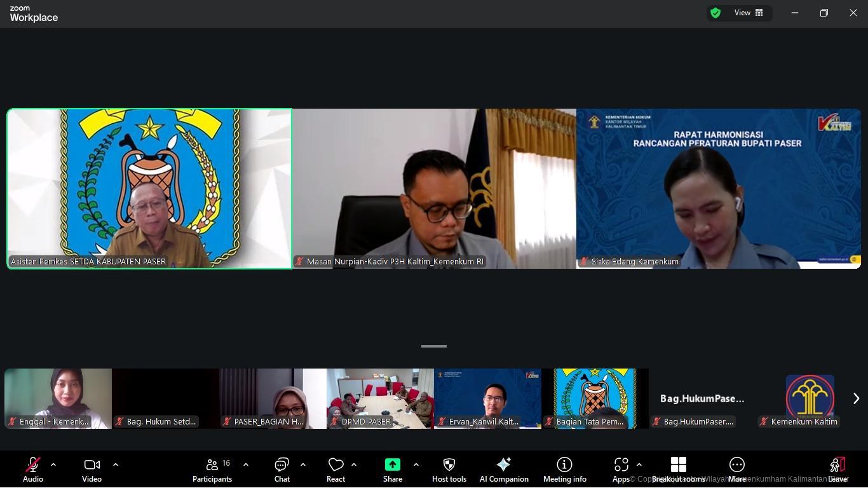
Task: Open the Participants panel
Action: (x=212, y=469)
